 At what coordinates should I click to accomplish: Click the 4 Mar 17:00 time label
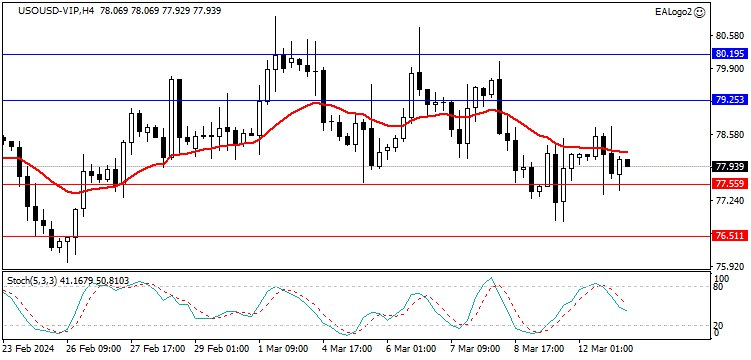click(347, 348)
